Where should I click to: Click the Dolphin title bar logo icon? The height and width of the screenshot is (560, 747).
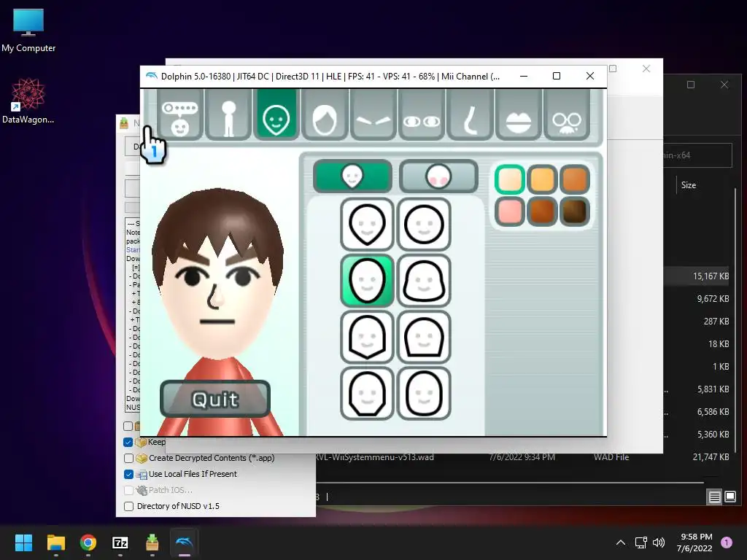(152, 76)
